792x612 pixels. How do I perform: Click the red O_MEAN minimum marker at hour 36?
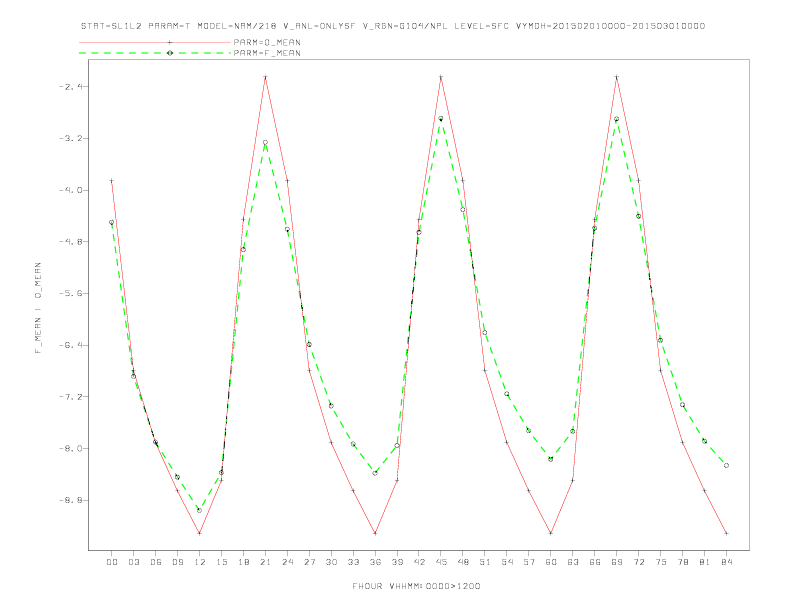[x=375, y=533]
